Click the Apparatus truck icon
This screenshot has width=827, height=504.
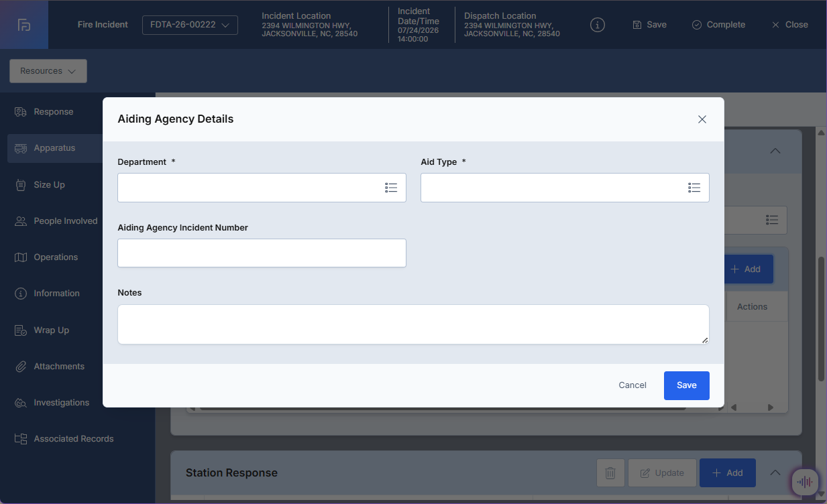click(x=21, y=148)
